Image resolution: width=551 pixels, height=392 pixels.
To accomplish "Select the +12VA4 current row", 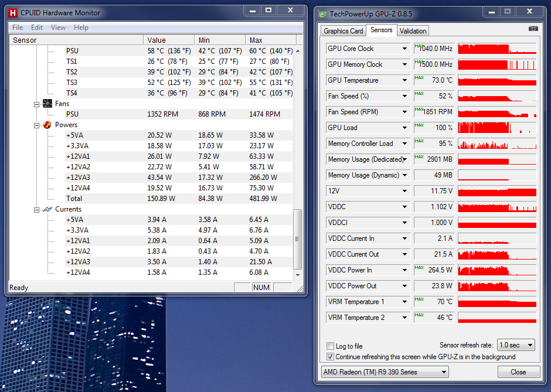I will tap(179, 272).
